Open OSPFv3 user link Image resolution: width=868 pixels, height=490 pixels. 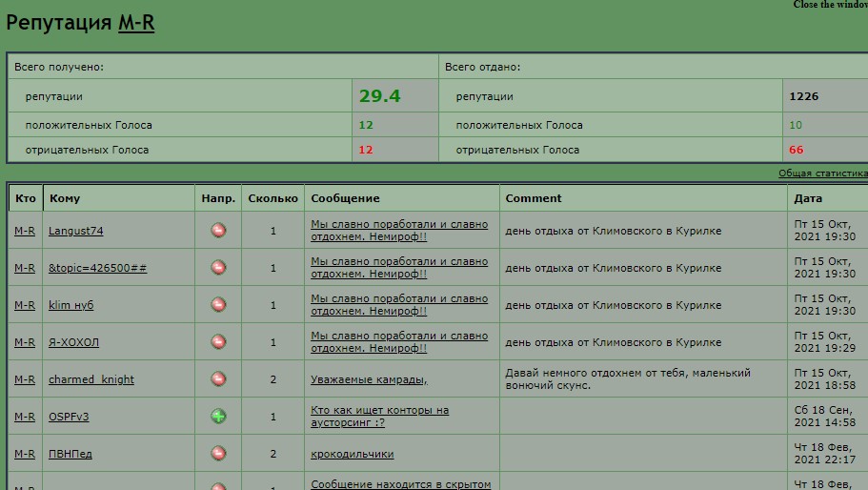pyautogui.click(x=69, y=417)
